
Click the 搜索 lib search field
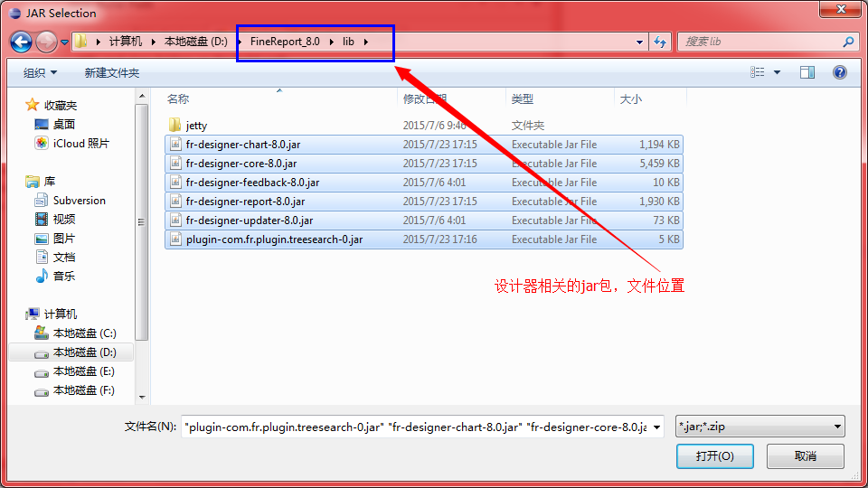tap(759, 42)
